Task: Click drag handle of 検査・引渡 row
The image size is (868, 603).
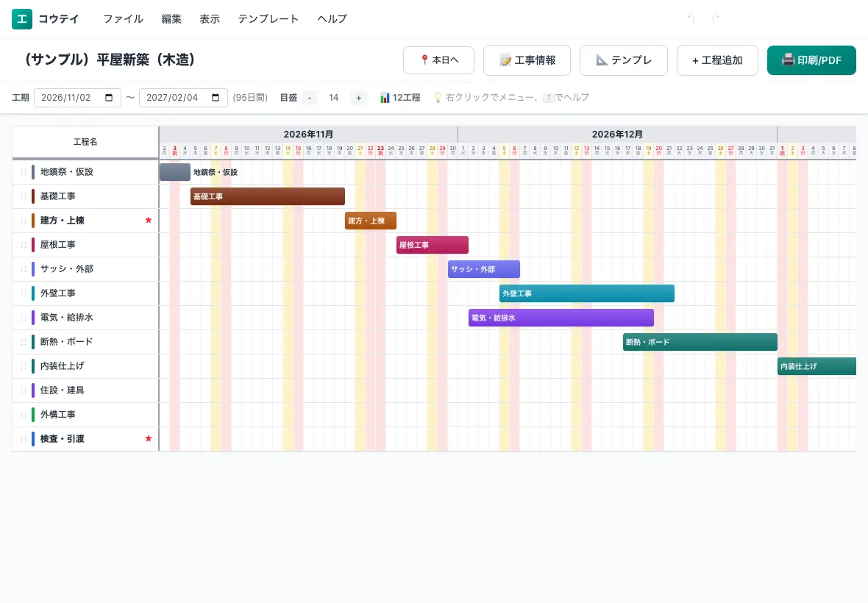Action: [x=24, y=439]
